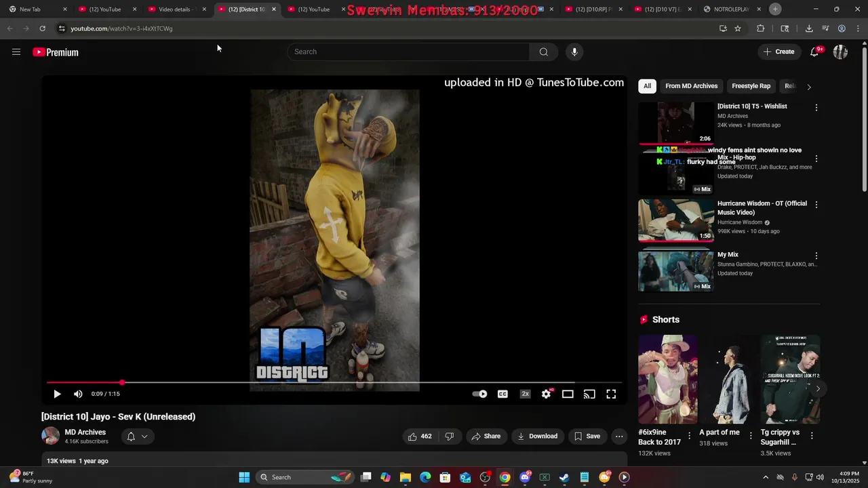Open OBS Studio from taskbar
This screenshot has width=868, height=488.
tap(485, 477)
